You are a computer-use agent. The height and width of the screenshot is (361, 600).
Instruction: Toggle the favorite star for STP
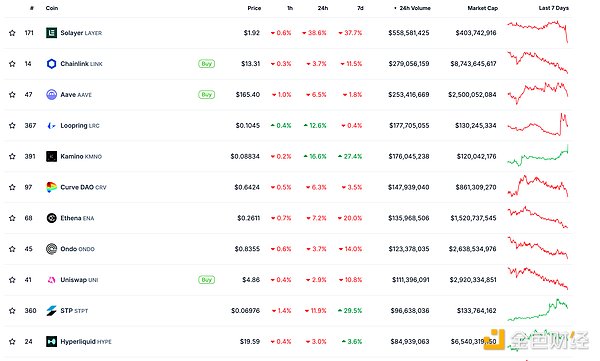point(12,310)
